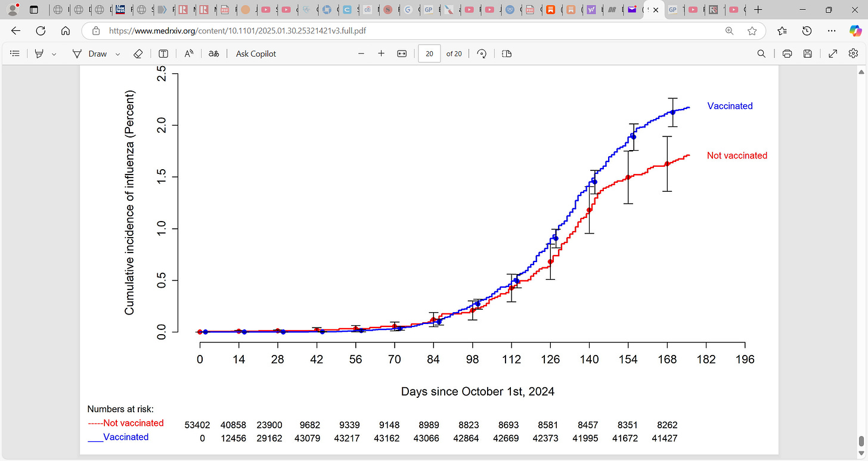Toggle the Page view layout button
Screen dimensions: 868x461
(507, 54)
